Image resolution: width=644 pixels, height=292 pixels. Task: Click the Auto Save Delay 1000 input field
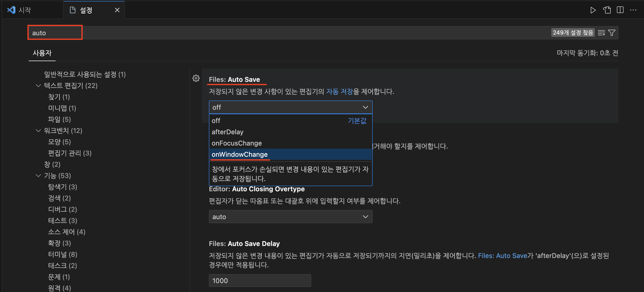pyautogui.click(x=260, y=281)
